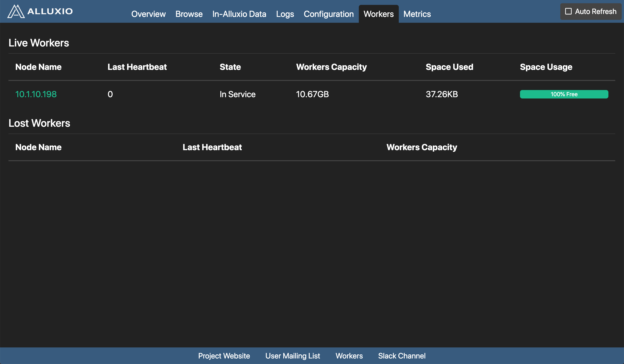Viewport: 624px width, 364px height.
Task: Click the Space Usage column header
Action: point(546,67)
